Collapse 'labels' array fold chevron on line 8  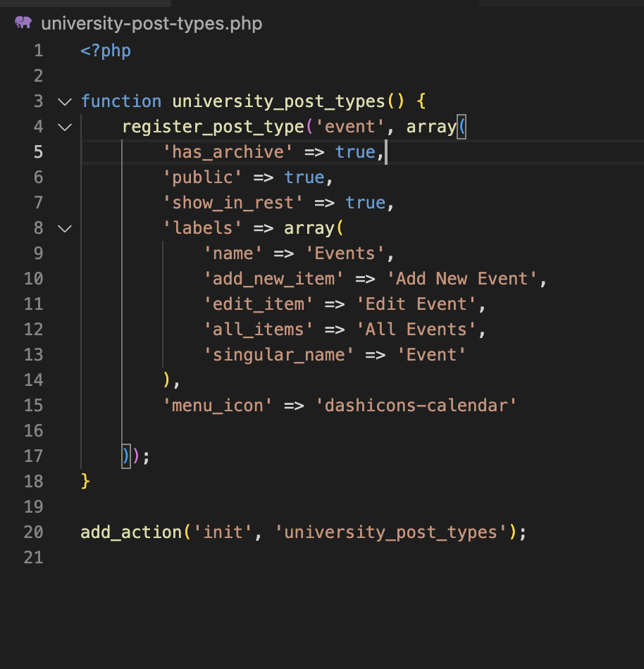[65, 229]
